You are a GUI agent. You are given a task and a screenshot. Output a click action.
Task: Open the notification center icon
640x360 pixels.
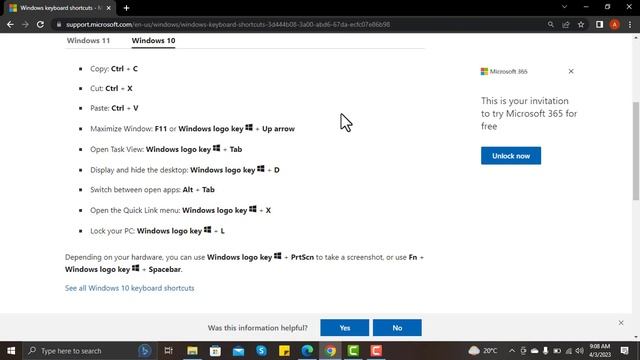624,351
